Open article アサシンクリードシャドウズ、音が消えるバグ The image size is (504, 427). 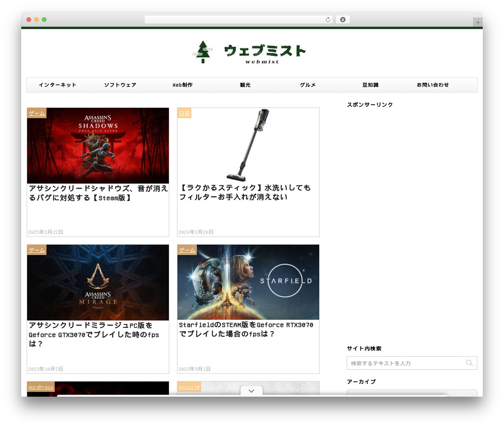click(x=98, y=193)
